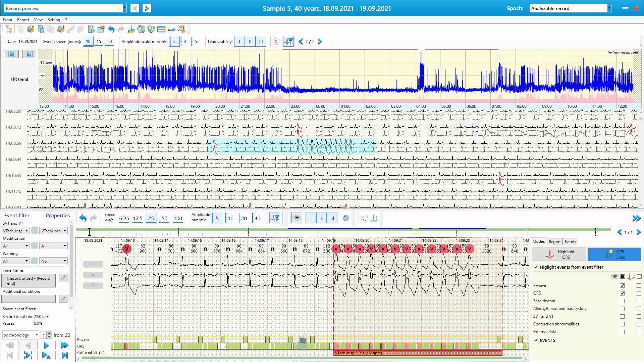This screenshot has height=362, width=644.
Task: Open the right VTachUnsp dropdown
Action: click(x=54, y=231)
